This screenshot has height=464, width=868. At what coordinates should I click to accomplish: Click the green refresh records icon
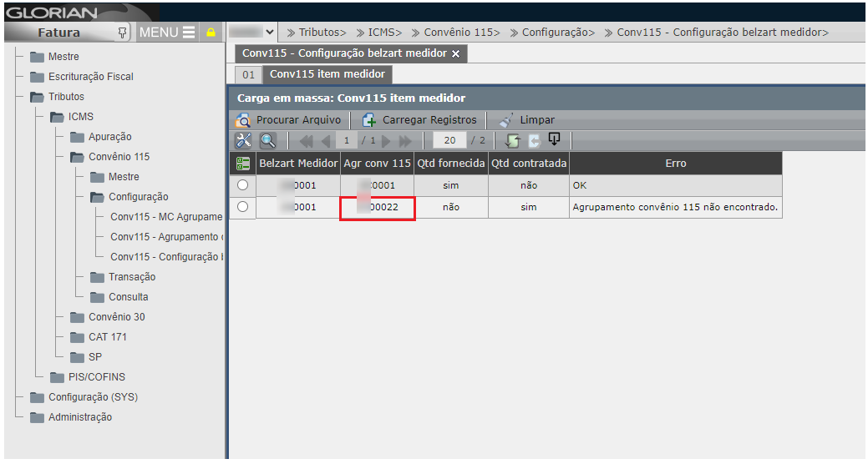click(512, 140)
